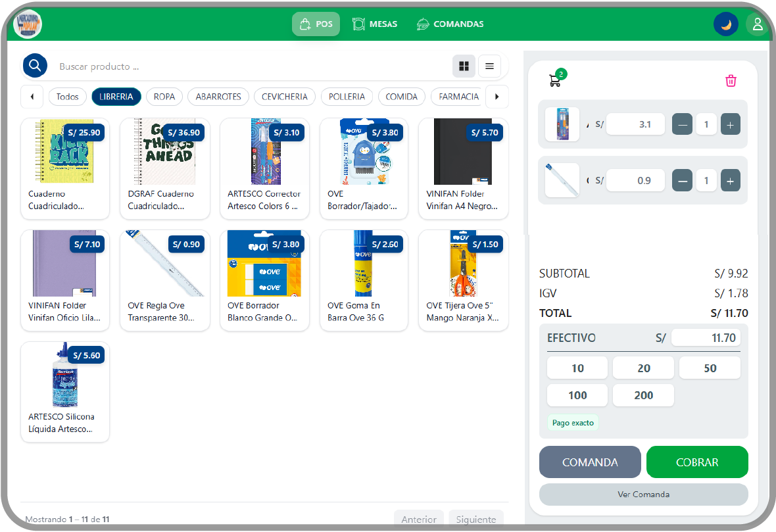Toggle dark mode with moon icon
The image size is (776, 532).
726,24
